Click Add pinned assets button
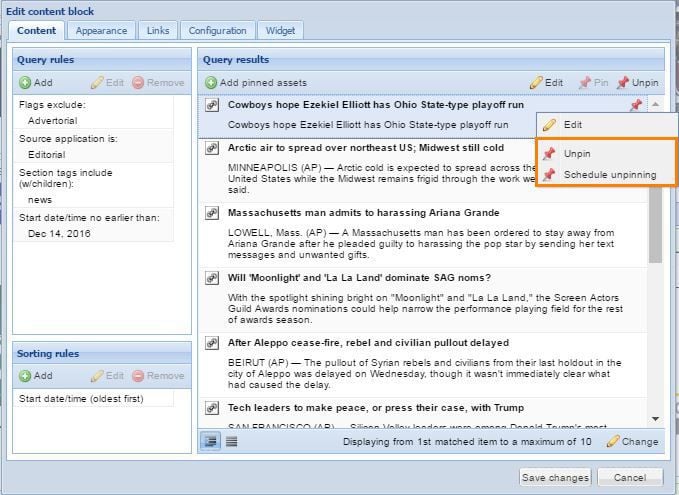Viewport: 679px width, 495px height. coord(255,83)
